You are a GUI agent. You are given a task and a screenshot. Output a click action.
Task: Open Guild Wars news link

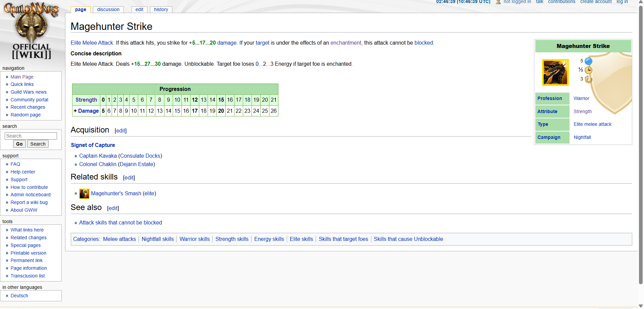click(29, 92)
